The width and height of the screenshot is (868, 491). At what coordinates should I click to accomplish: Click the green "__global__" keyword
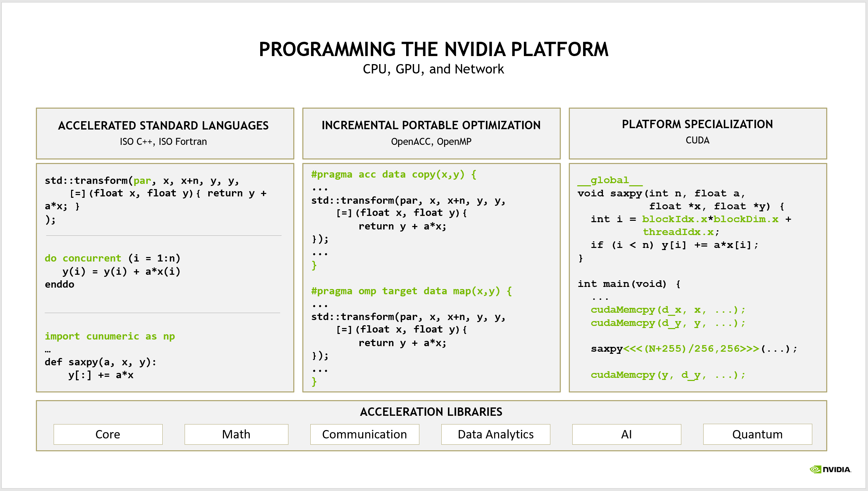click(x=610, y=180)
